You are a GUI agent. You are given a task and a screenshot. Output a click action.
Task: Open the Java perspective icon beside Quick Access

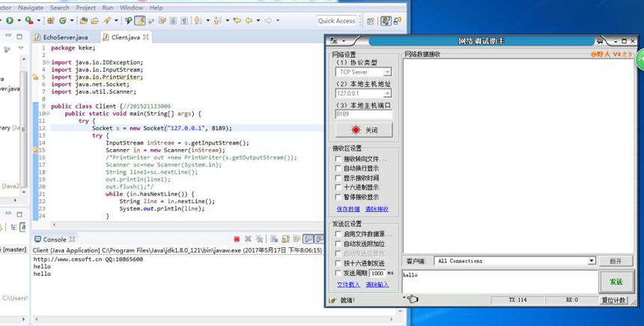(x=386, y=20)
